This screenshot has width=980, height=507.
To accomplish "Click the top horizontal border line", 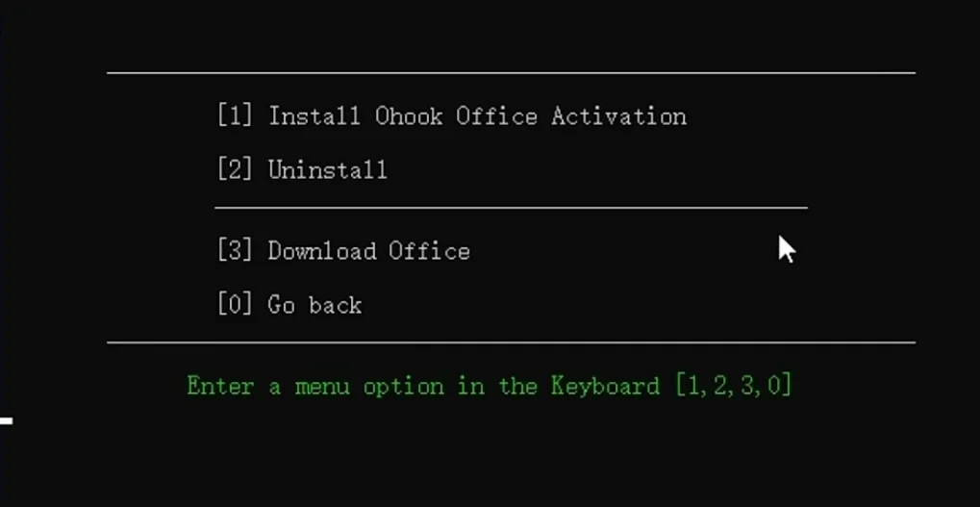I will point(510,72).
